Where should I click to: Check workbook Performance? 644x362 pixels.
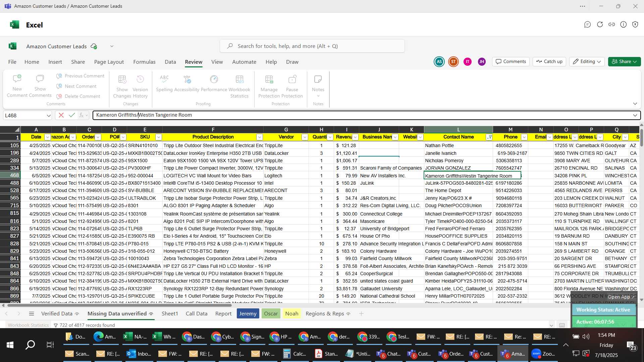pyautogui.click(x=214, y=83)
